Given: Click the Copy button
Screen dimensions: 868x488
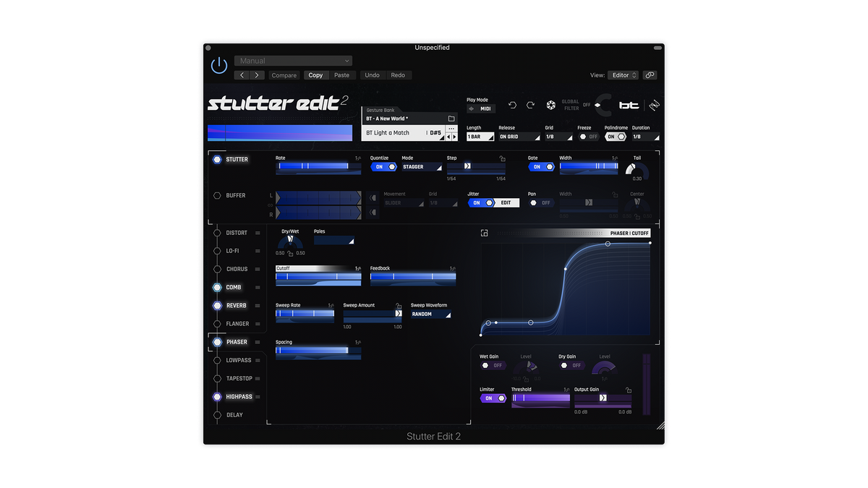Looking at the screenshot, I should click(315, 75).
